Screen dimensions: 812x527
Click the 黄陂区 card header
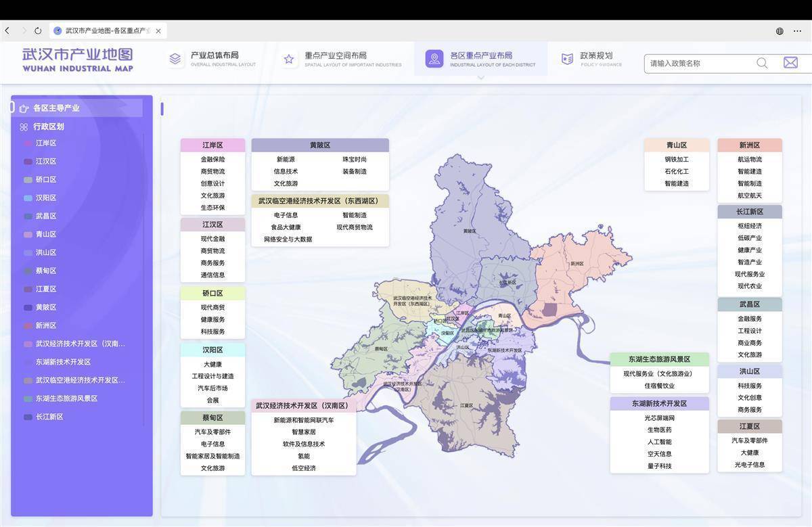click(x=320, y=145)
